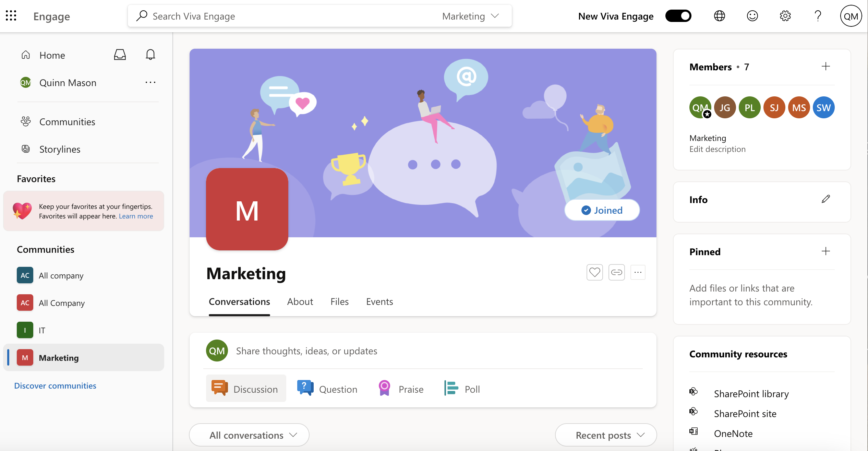Toggle Joined membership button
This screenshot has width=868, height=451.
(602, 210)
